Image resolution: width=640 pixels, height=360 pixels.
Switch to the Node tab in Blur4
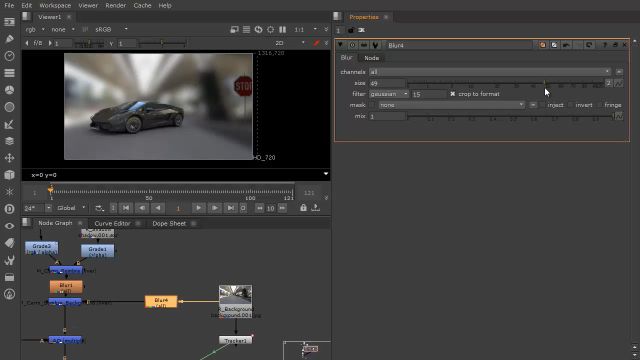pyautogui.click(x=371, y=58)
